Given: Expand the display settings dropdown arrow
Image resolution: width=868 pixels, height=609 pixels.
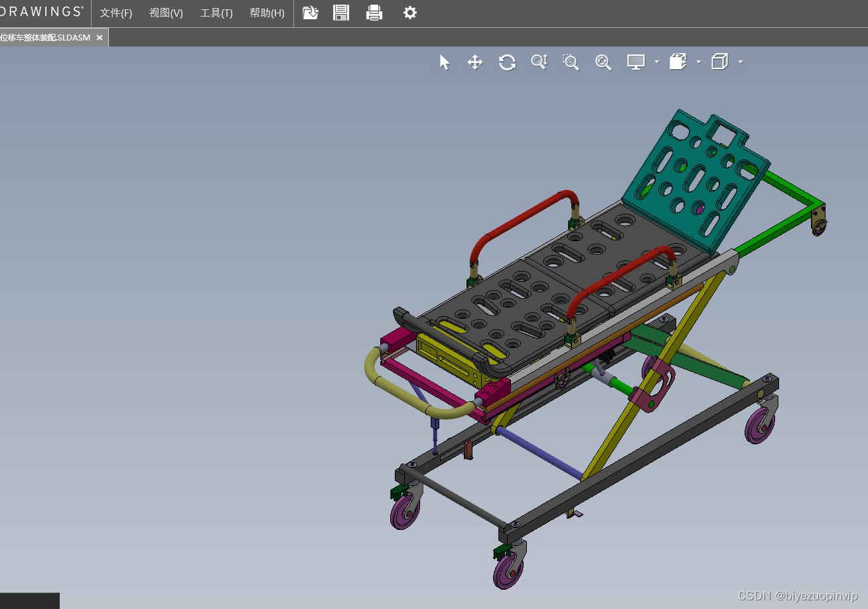Looking at the screenshot, I should tap(657, 62).
